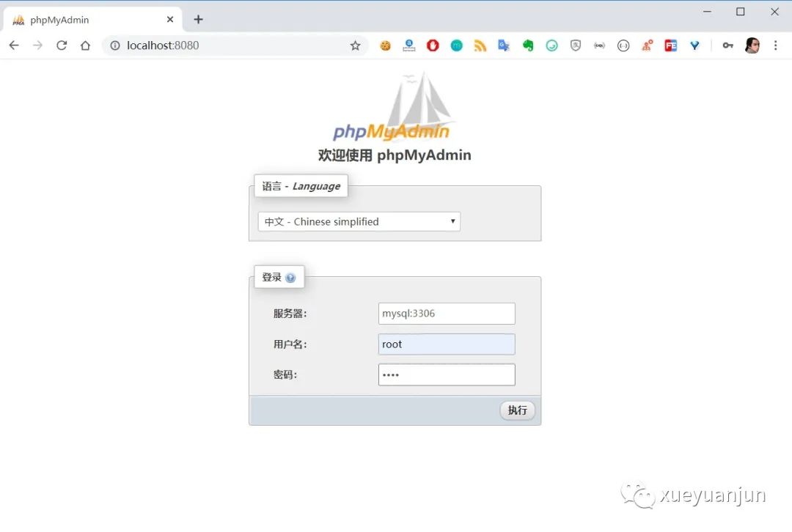Open the orange RSS feed extension
The width and height of the screenshot is (792, 532).
[480, 45]
